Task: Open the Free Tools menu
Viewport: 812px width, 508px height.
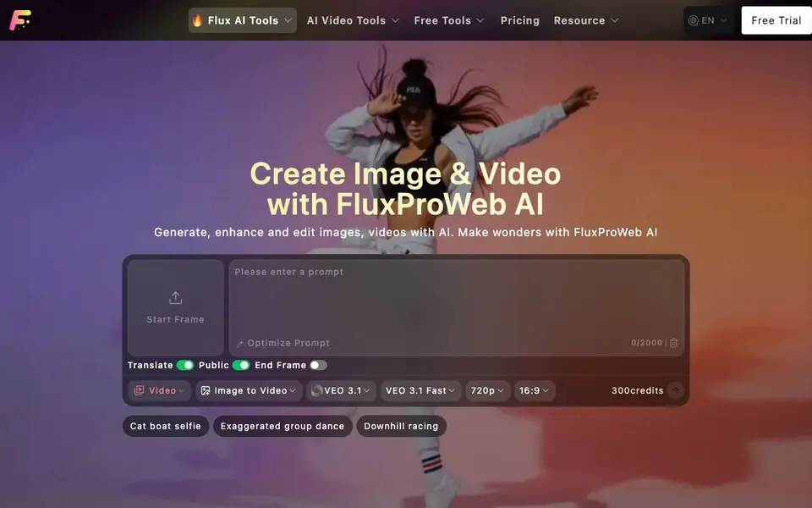Action: (x=448, y=20)
